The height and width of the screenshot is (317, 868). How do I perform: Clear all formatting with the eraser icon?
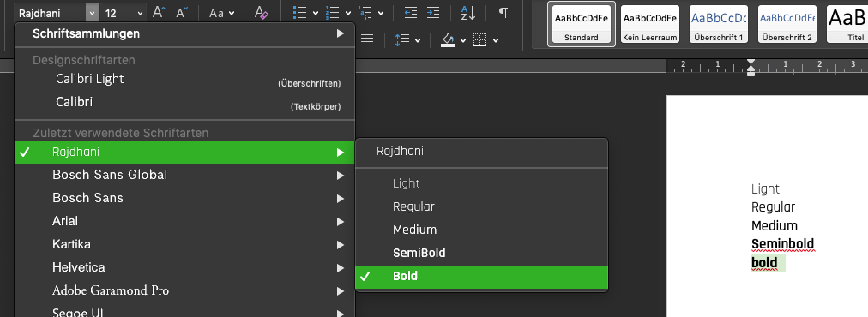click(261, 12)
